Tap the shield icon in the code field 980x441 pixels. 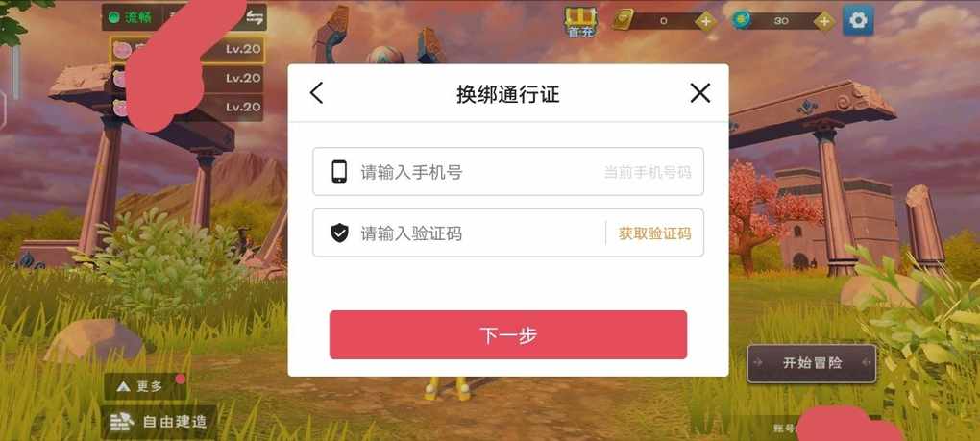339,233
